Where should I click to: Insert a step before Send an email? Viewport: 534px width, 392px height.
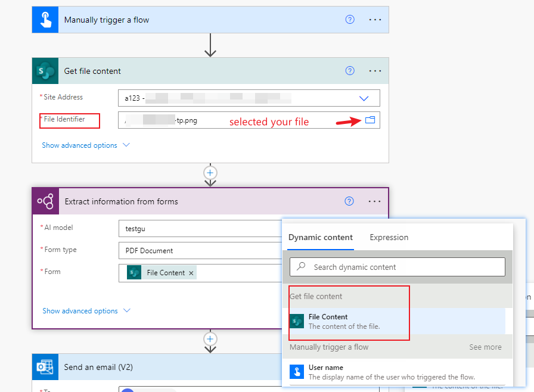[210, 339]
